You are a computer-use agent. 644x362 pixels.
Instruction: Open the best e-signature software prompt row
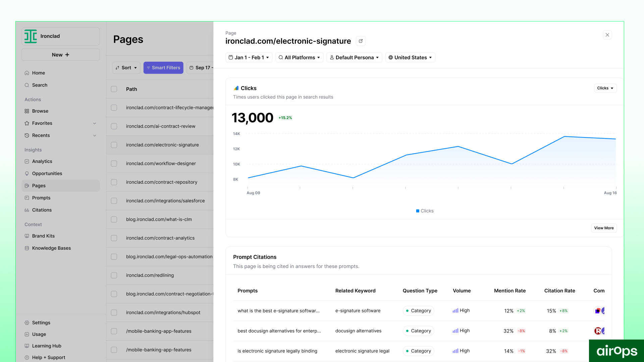point(278,311)
